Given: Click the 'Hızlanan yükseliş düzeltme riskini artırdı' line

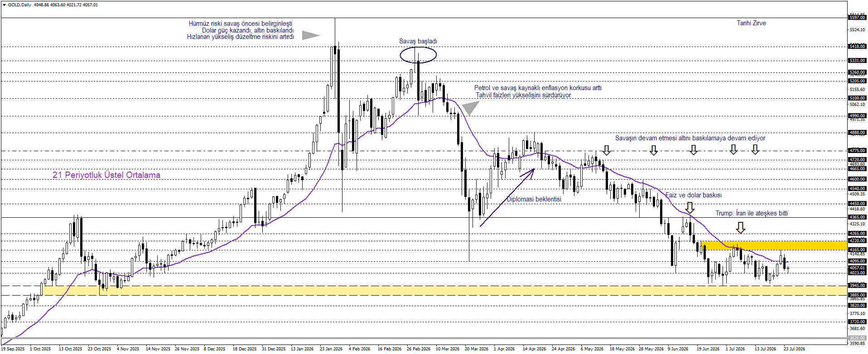Looking at the screenshot, I should coord(241,37).
